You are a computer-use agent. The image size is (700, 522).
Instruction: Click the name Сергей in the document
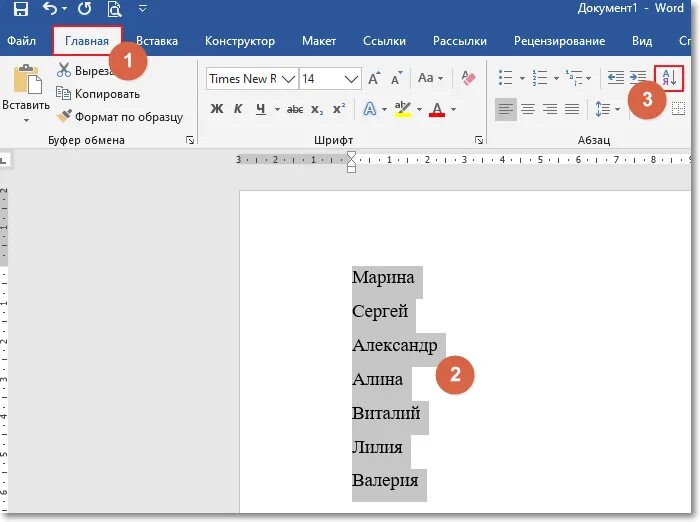pyautogui.click(x=380, y=311)
